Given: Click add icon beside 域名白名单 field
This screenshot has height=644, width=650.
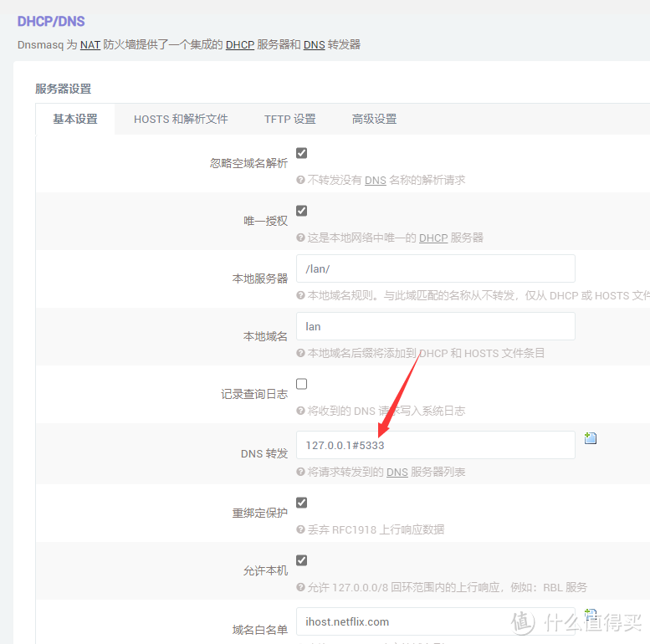Looking at the screenshot, I should (x=591, y=614).
